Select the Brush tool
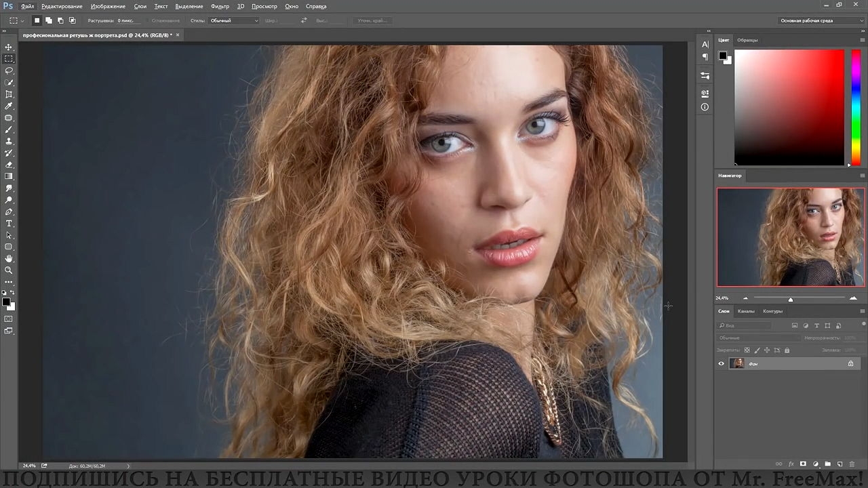Viewport: 868px width, 488px height. (x=9, y=129)
